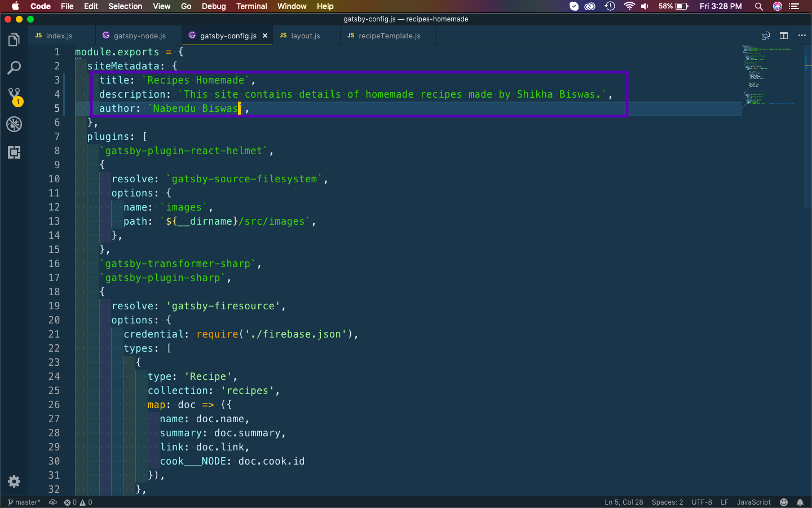Select the gatsby-config.js tab

(x=228, y=36)
